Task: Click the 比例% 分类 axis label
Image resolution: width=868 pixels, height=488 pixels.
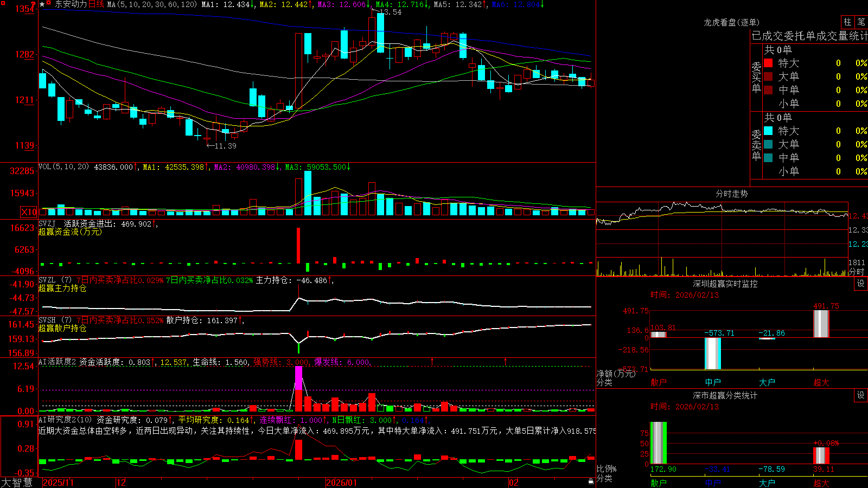Action: click(607, 473)
